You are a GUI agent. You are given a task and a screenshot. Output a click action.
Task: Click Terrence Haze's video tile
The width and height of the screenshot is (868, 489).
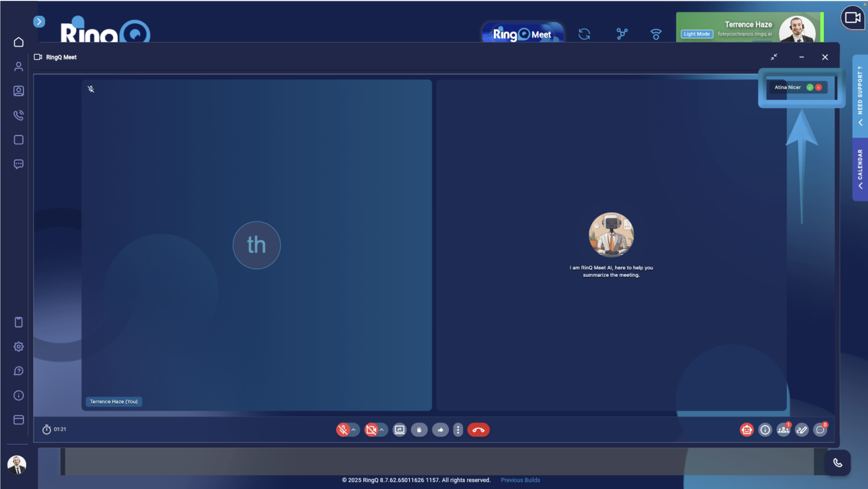(x=257, y=245)
